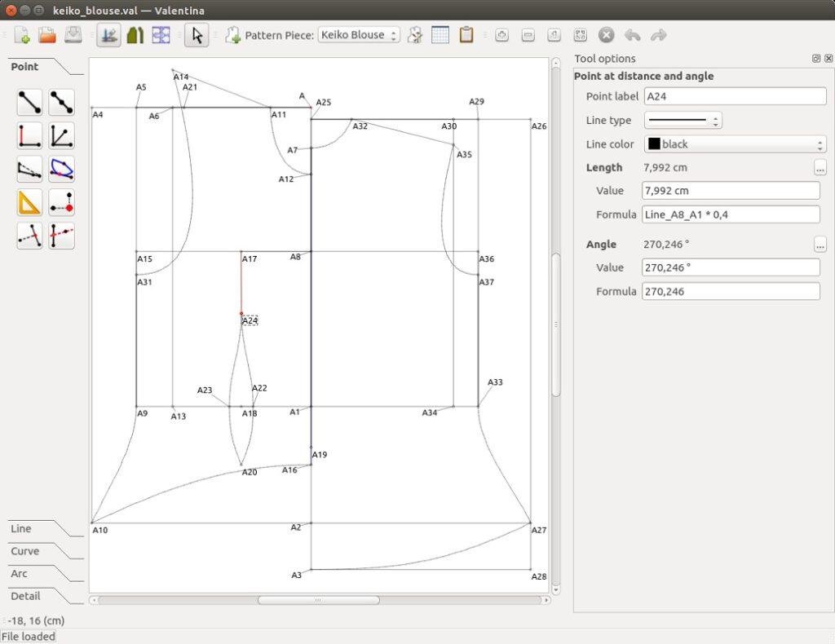Open the Line type dropdown
Image resolution: width=835 pixels, height=644 pixels.
[683, 120]
